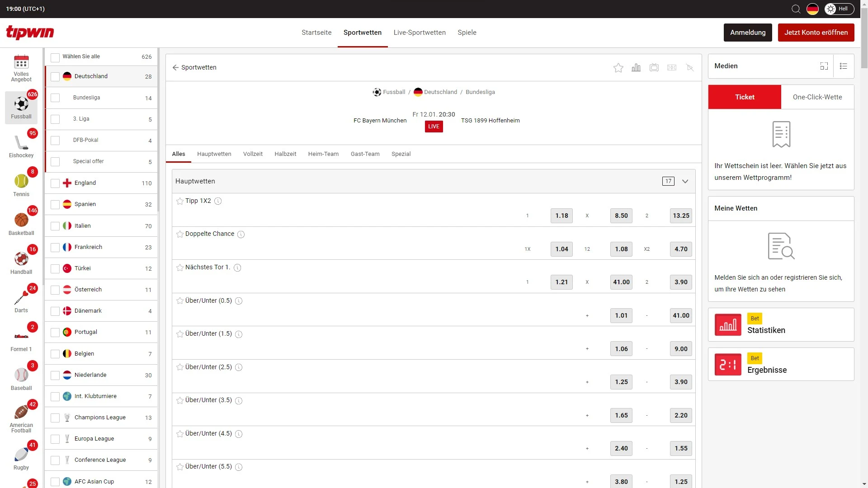Go back via the Sportwetten arrow link

[x=194, y=68]
